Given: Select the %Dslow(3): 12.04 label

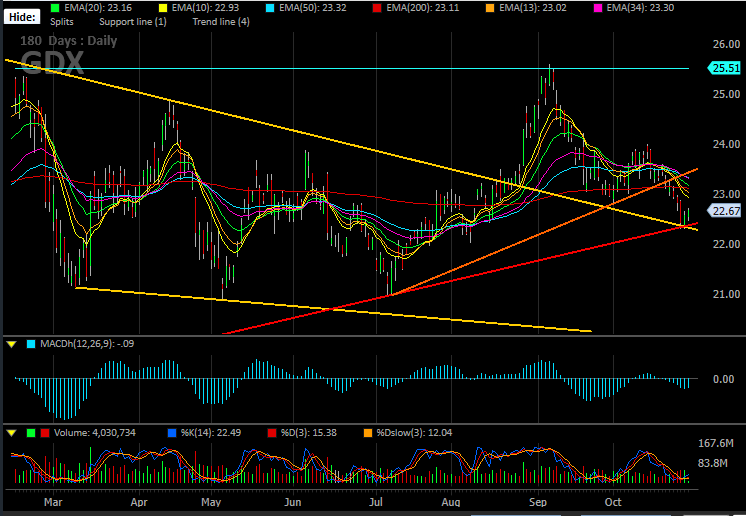Looking at the screenshot, I should click(x=414, y=433).
